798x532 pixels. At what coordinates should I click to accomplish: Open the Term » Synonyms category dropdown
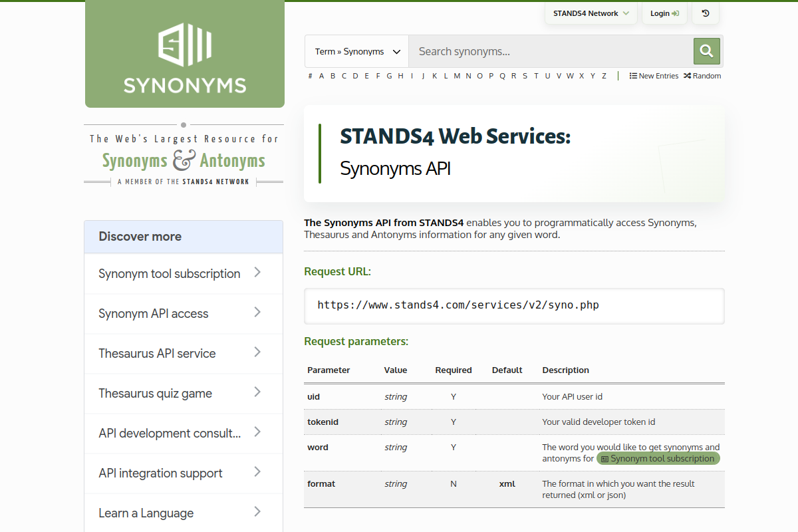click(x=357, y=51)
